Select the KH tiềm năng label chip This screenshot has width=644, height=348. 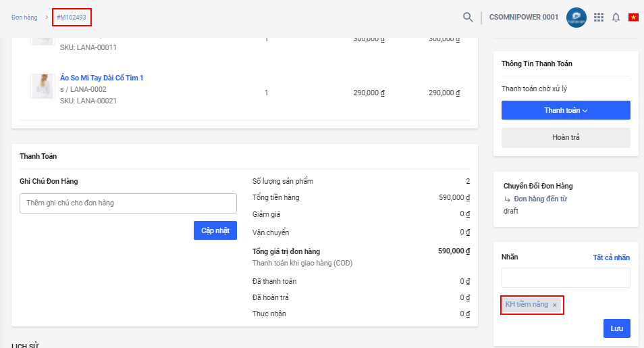pos(527,305)
